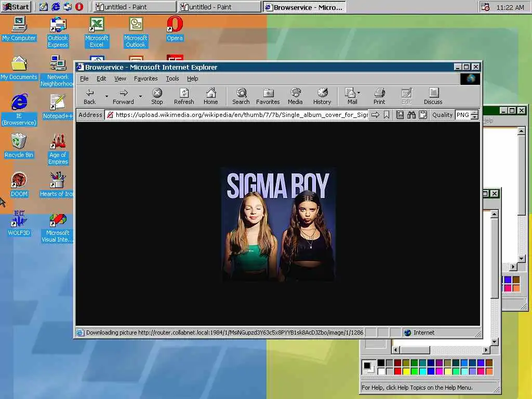The image size is (532, 399).
Task: Stop the page from loading
Action: click(x=157, y=96)
